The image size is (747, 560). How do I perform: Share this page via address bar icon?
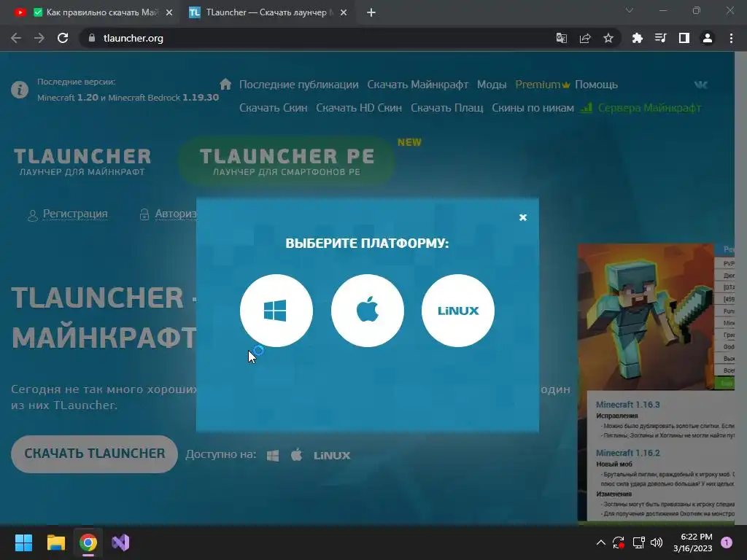[x=585, y=38]
